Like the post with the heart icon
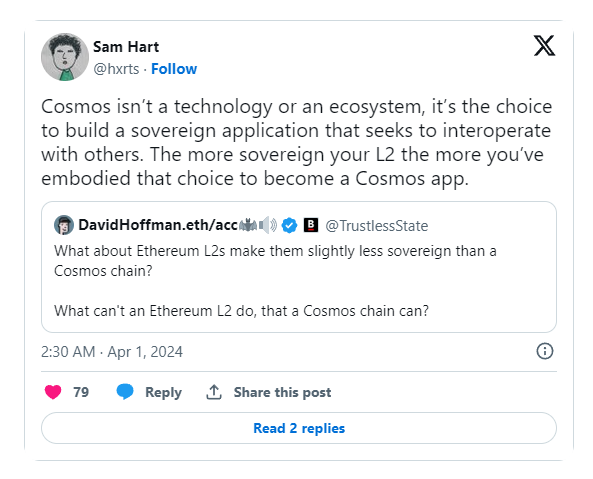Screen dimensions: 593x479 [x=53, y=392]
